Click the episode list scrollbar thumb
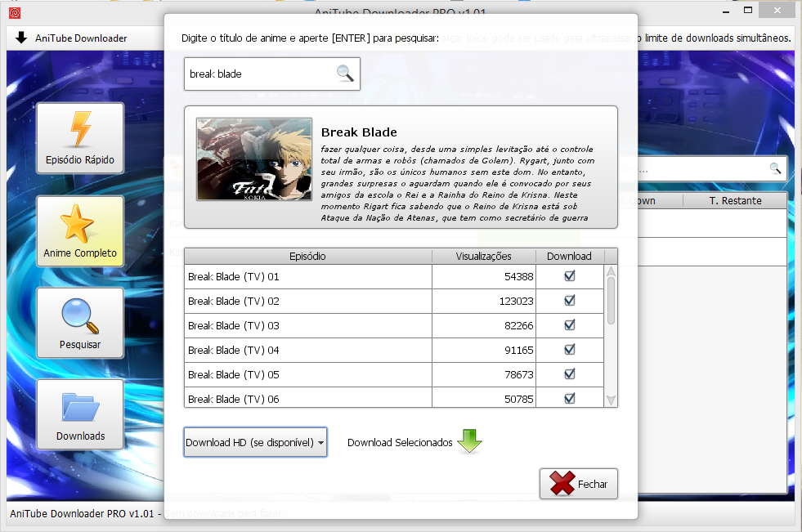Screen dimensions: 802x532 611,301
